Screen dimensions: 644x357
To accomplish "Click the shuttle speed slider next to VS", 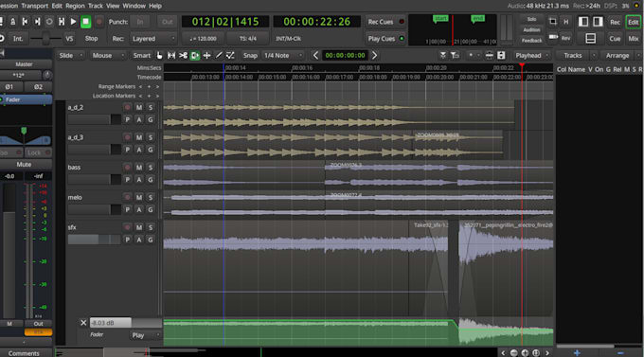I will pos(45,39).
